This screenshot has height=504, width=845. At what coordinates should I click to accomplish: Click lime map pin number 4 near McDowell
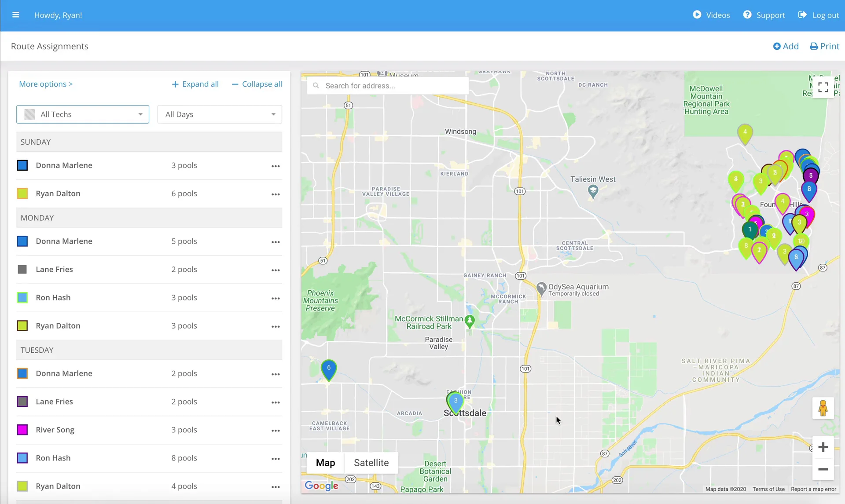click(745, 134)
